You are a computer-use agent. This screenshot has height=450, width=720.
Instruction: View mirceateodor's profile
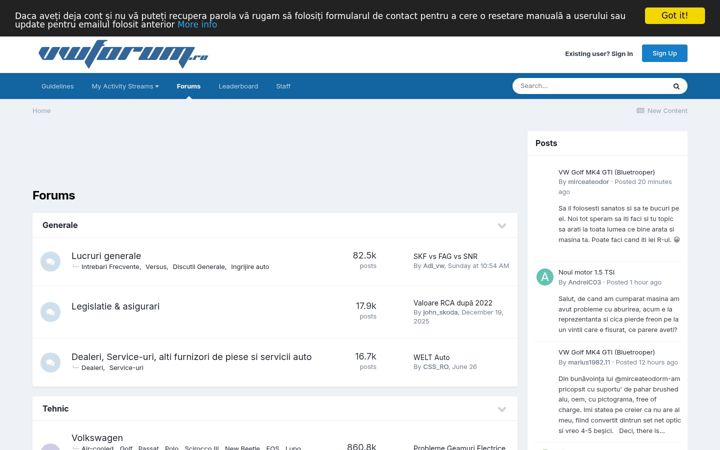pos(588,182)
